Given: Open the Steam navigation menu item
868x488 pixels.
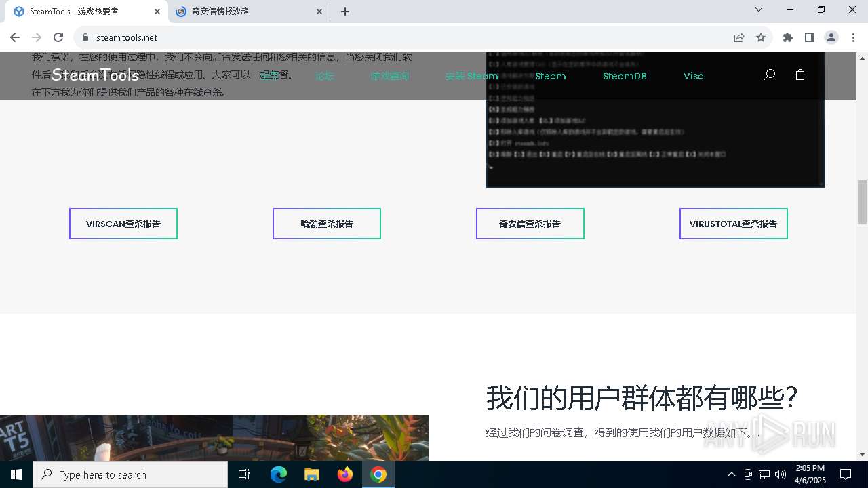Looking at the screenshot, I should click(550, 76).
